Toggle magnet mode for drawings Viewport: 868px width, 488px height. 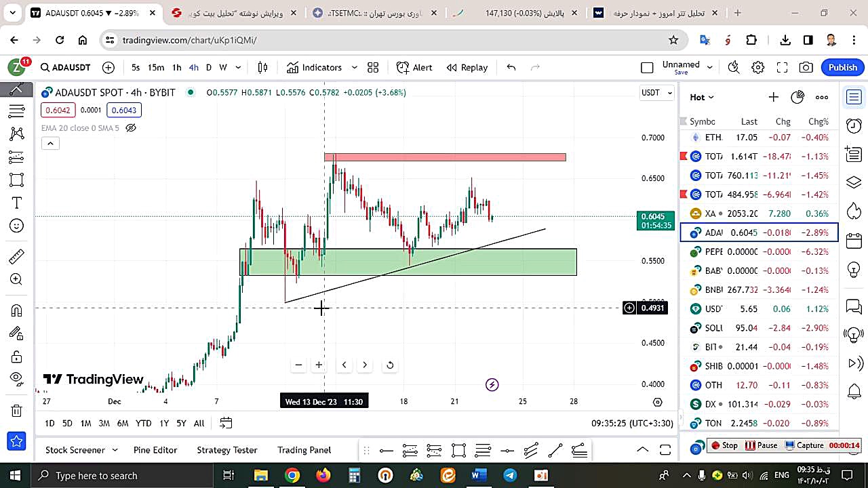point(17,310)
